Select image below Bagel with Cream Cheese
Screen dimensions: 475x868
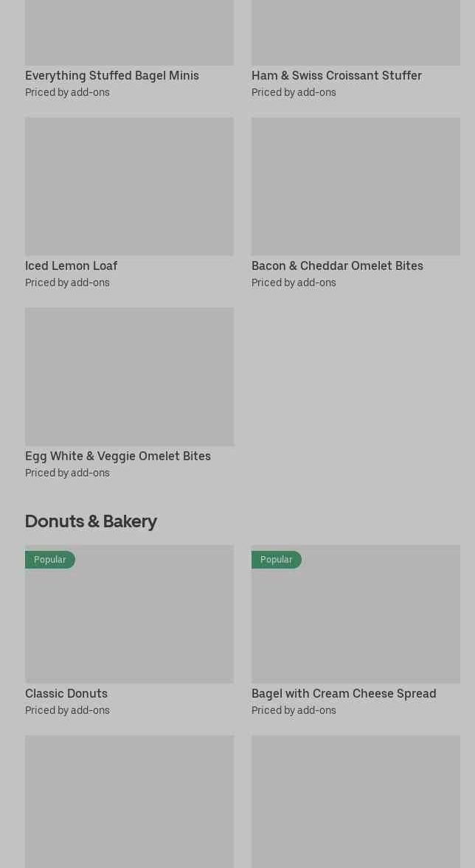(x=356, y=802)
